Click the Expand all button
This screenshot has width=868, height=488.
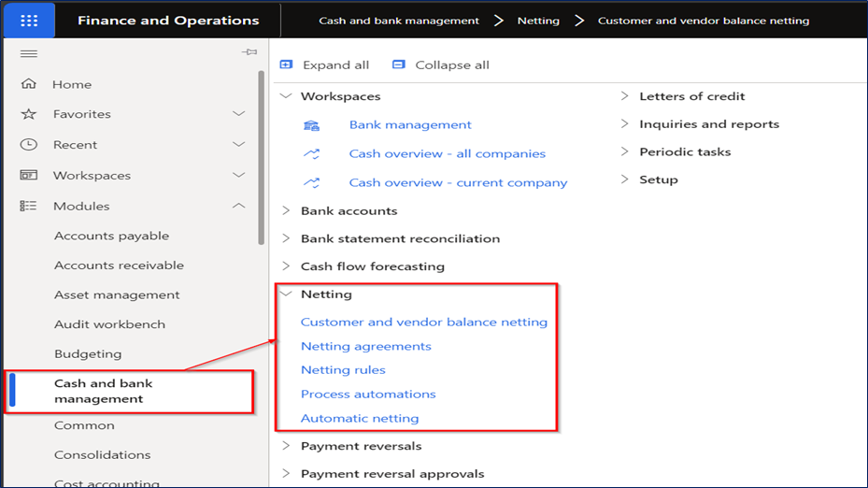324,65
